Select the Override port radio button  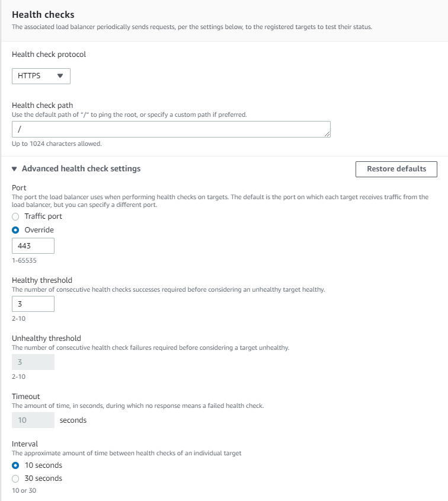[x=15, y=230]
